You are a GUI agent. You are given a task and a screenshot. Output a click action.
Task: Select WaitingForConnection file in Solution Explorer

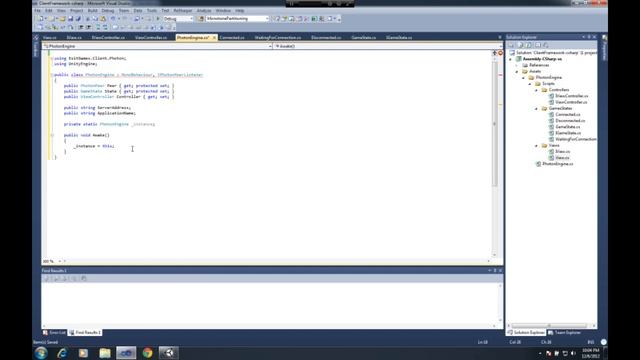(x=576, y=139)
